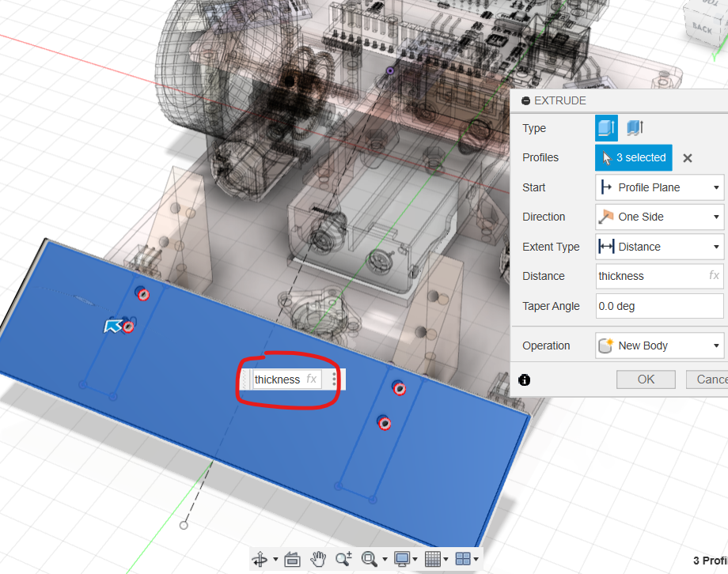Image resolution: width=728 pixels, height=574 pixels.
Task: Select the standard Extrude type icon
Action: [x=606, y=128]
